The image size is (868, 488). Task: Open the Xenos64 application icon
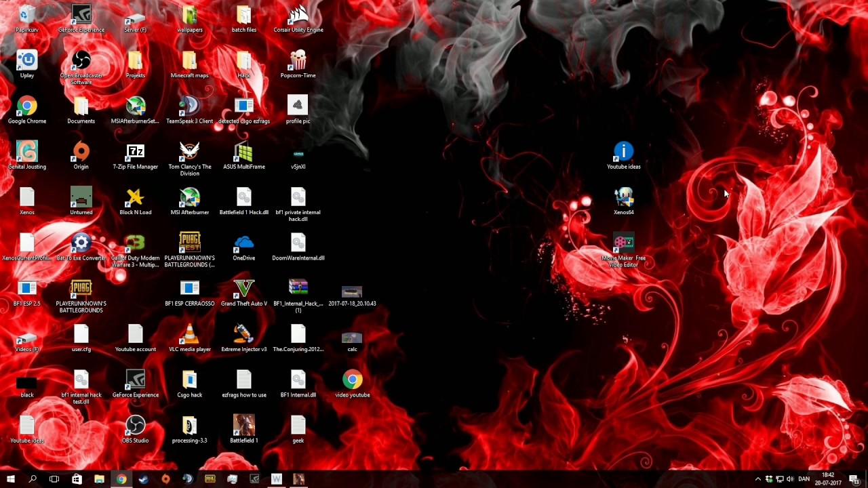point(623,201)
